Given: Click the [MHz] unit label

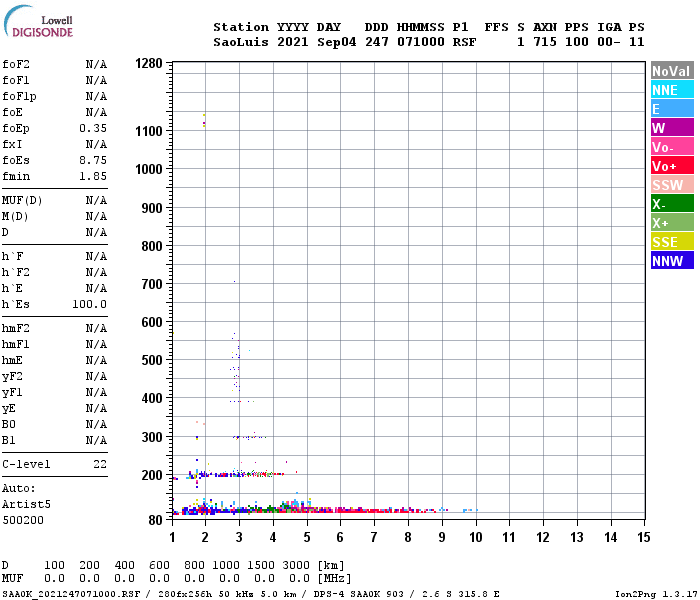Looking at the screenshot, I should pyautogui.click(x=334, y=579).
